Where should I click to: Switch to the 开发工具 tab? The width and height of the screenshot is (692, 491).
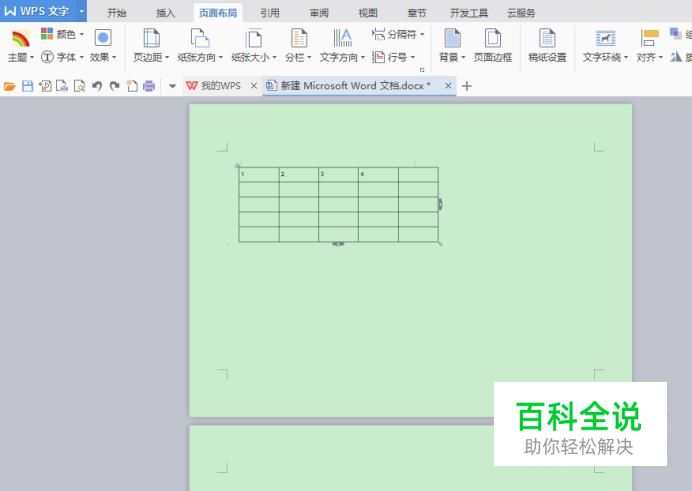469,13
